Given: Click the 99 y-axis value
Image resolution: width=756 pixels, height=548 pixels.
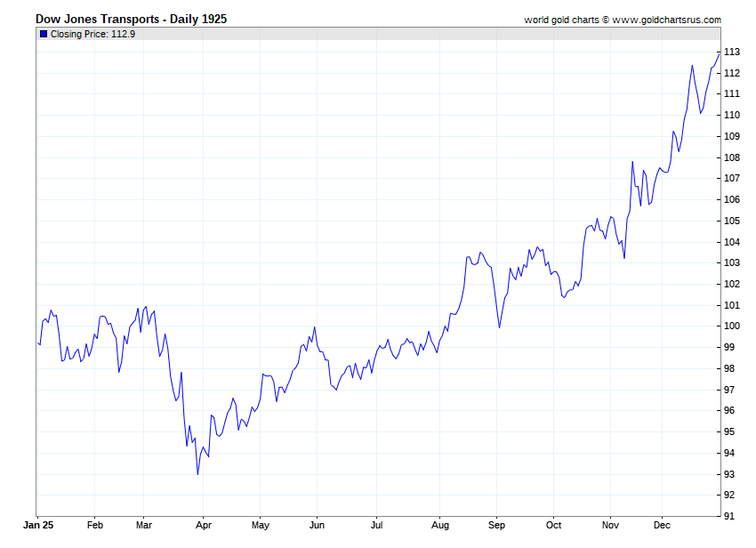Looking at the screenshot, I should (729, 347).
